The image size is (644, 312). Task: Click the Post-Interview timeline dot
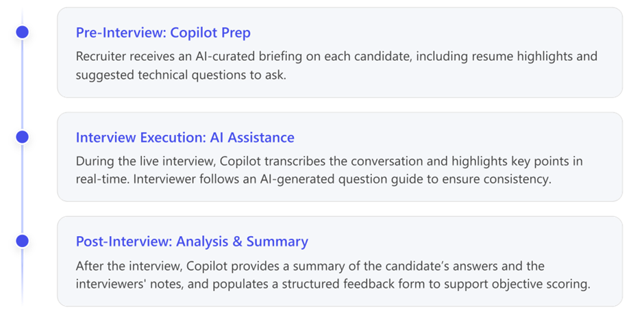coord(22,241)
